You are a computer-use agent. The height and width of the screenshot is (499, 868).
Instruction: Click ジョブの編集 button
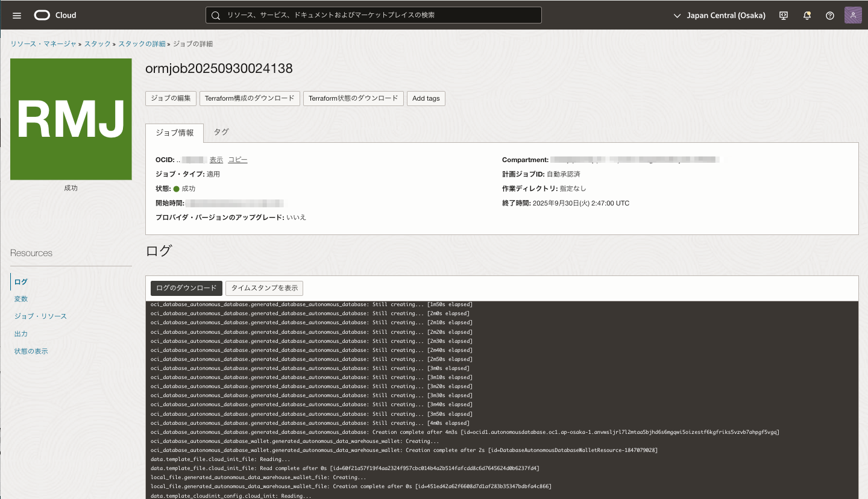(x=171, y=98)
